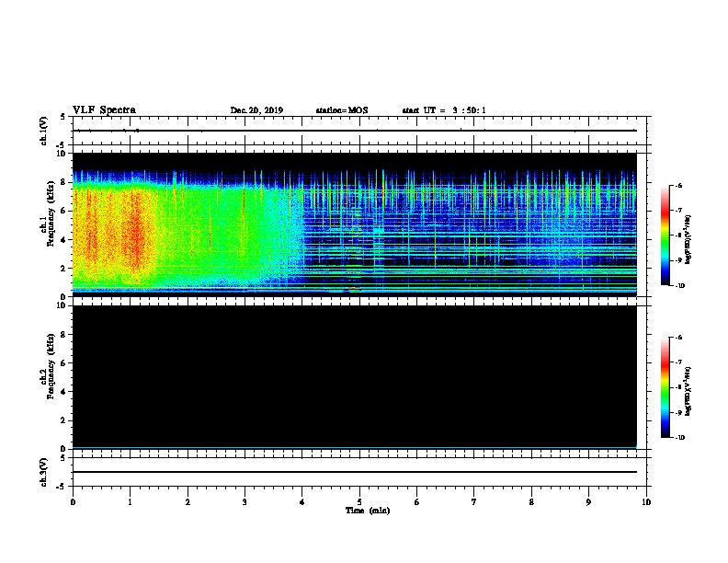The height and width of the screenshot is (563, 728).
Task: Click the "0" tick on the time axis
Action: coord(73,502)
